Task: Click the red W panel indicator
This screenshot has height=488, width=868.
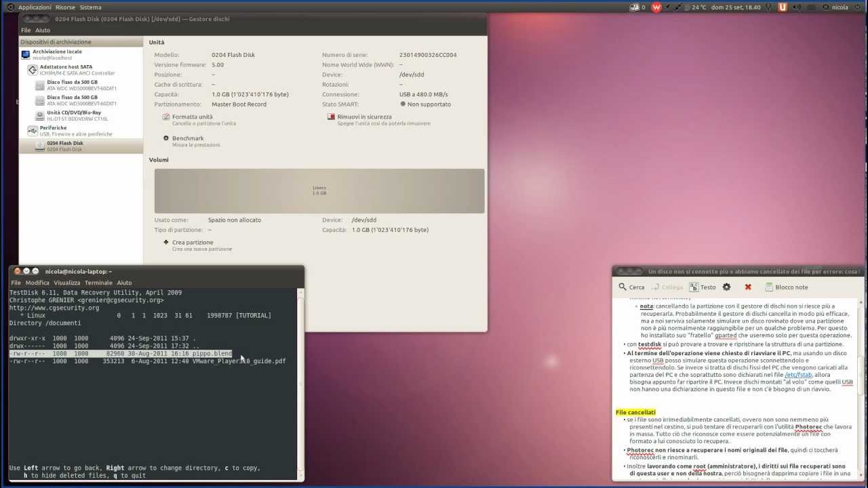Action: tap(656, 7)
